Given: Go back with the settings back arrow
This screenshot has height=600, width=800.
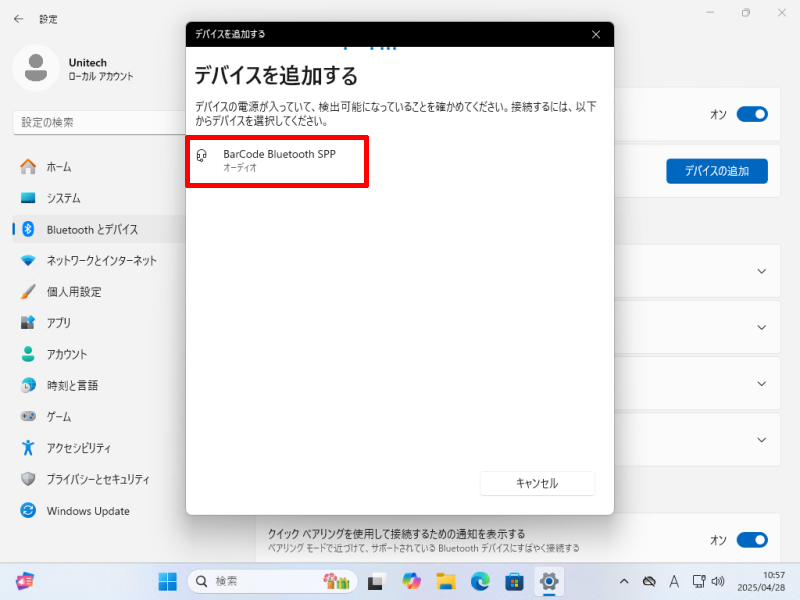Looking at the screenshot, I should coord(19,19).
